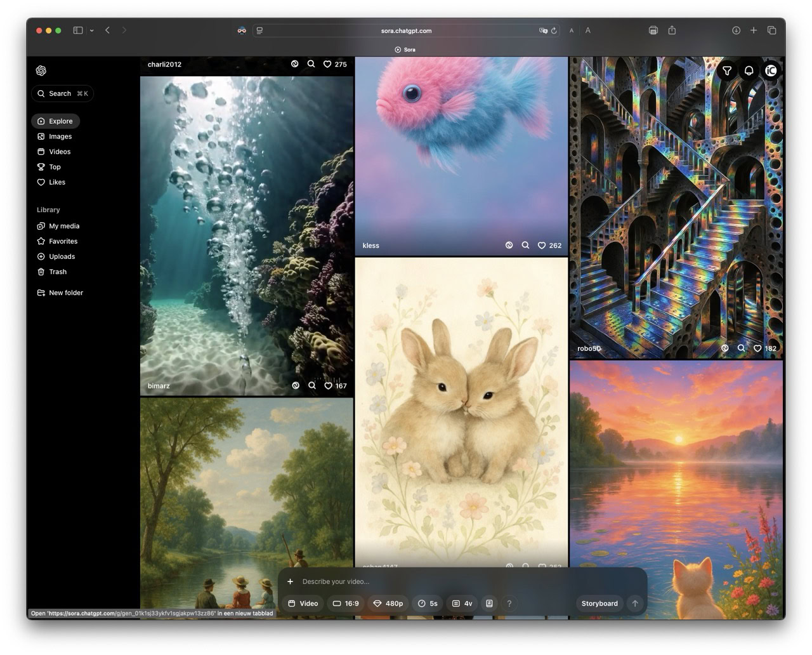Open the presets icon beside 4v

tap(489, 604)
